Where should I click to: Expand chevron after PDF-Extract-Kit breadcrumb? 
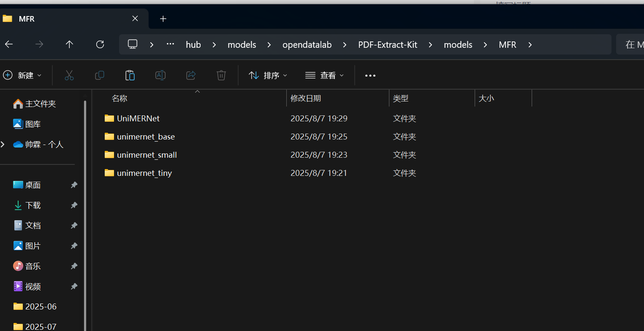pos(431,45)
